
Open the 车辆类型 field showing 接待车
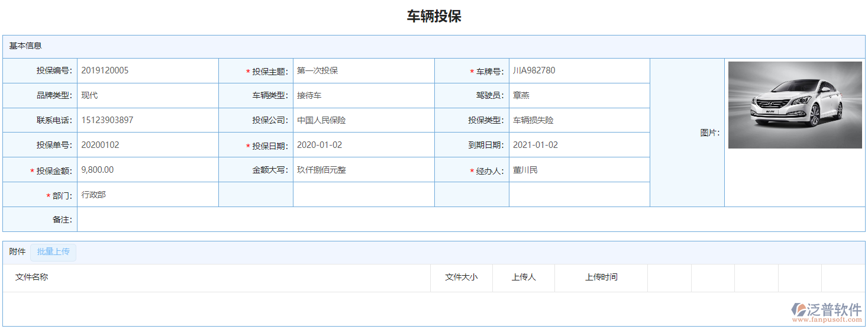pos(363,95)
